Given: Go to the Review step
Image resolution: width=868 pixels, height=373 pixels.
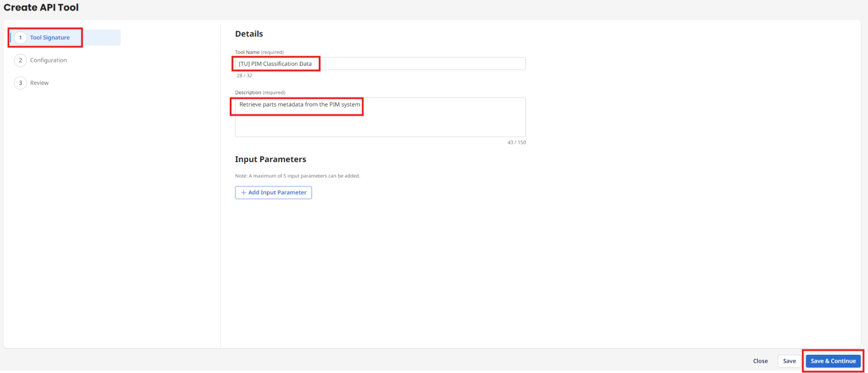Looking at the screenshot, I should (x=39, y=83).
